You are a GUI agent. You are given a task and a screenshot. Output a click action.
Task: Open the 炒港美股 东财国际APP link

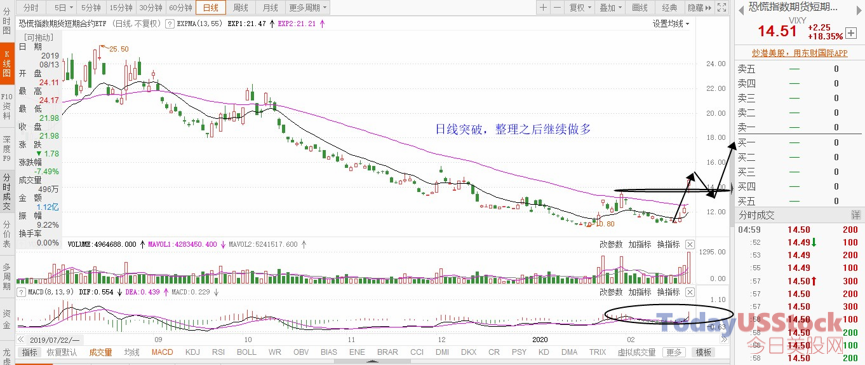click(799, 53)
